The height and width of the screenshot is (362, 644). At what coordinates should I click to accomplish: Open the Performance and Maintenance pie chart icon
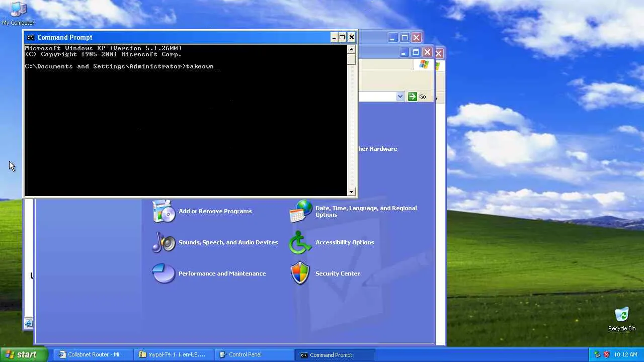(164, 274)
